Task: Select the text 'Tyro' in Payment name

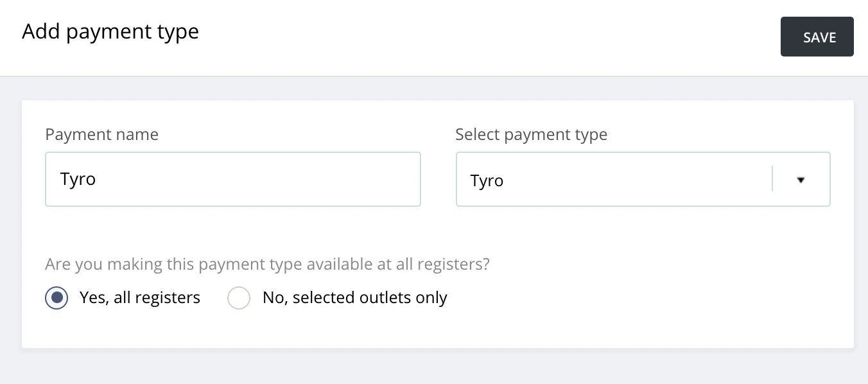Action: click(x=78, y=179)
